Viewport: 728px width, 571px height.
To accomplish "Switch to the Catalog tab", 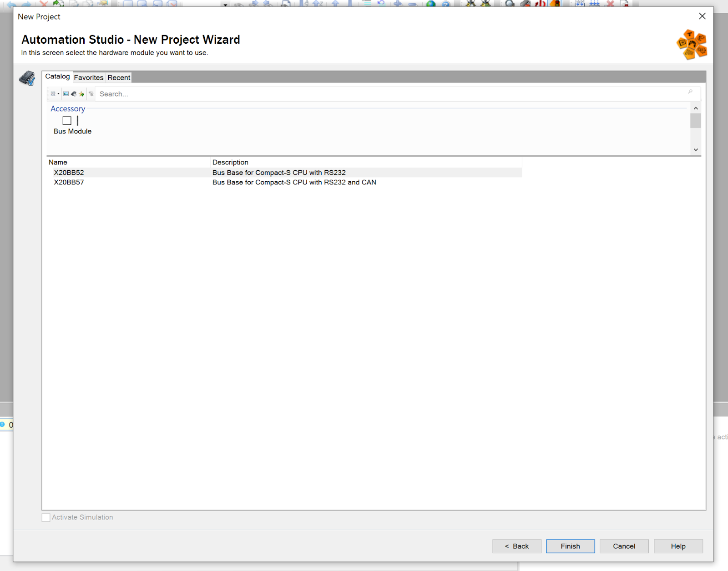I will click(57, 76).
